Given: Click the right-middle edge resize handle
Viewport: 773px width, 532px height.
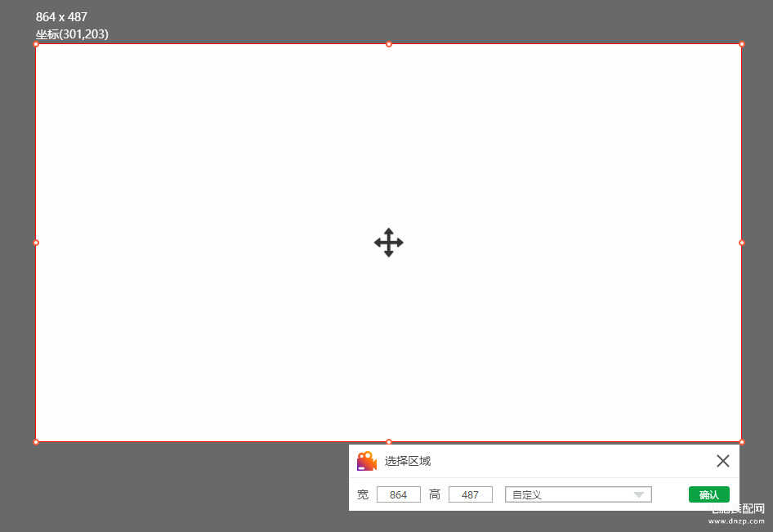Looking at the screenshot, I should [x=742, y=243].
